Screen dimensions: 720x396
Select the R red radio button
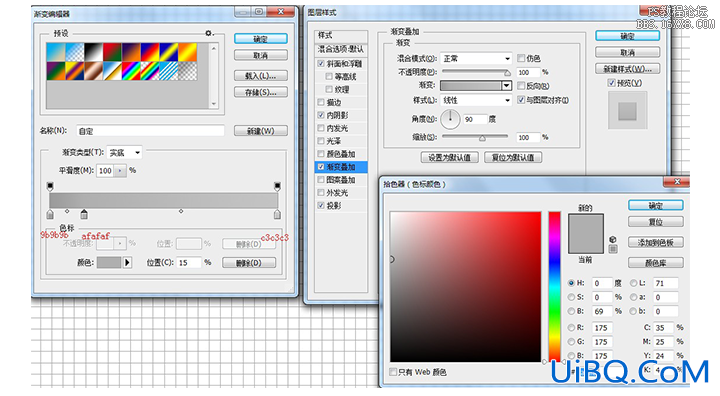(x=571, y=328)
